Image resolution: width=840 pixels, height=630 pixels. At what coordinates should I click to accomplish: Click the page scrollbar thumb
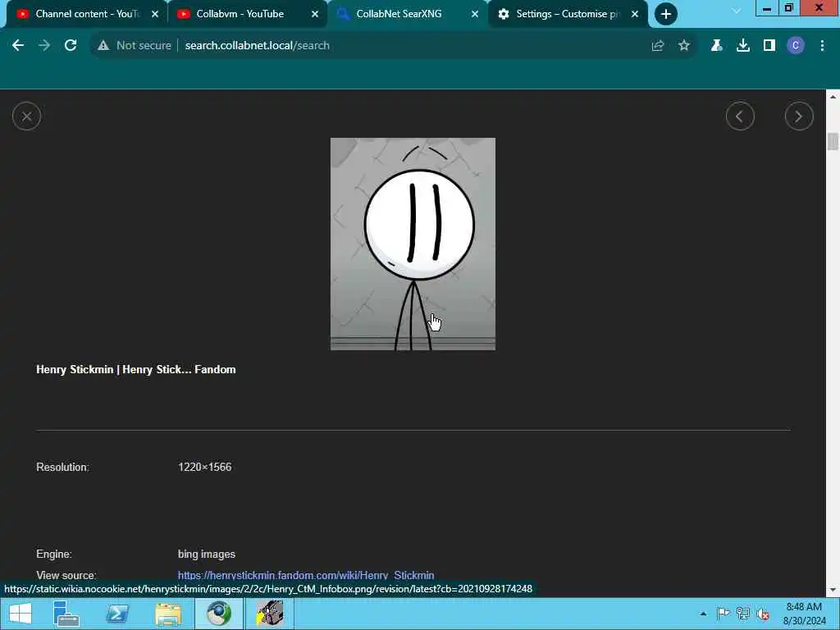[833, 141]
